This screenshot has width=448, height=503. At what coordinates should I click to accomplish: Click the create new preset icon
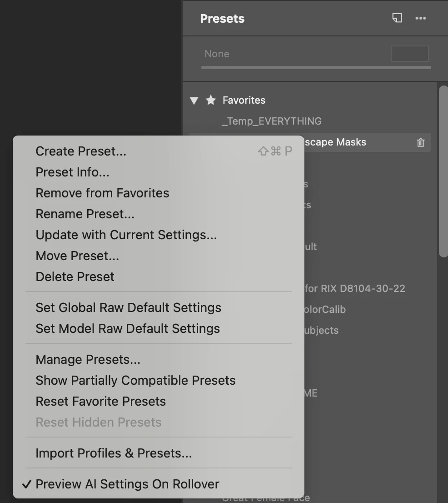397,18
